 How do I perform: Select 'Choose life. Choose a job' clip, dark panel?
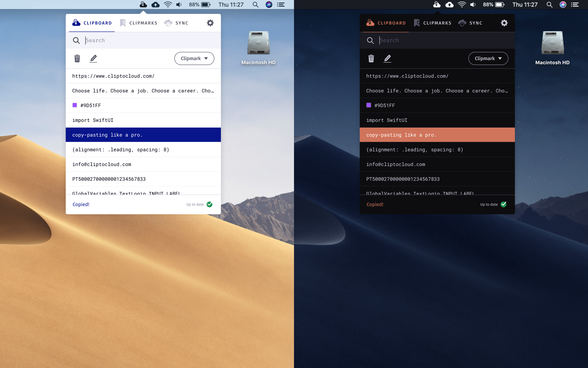click(x=437, y=91)
